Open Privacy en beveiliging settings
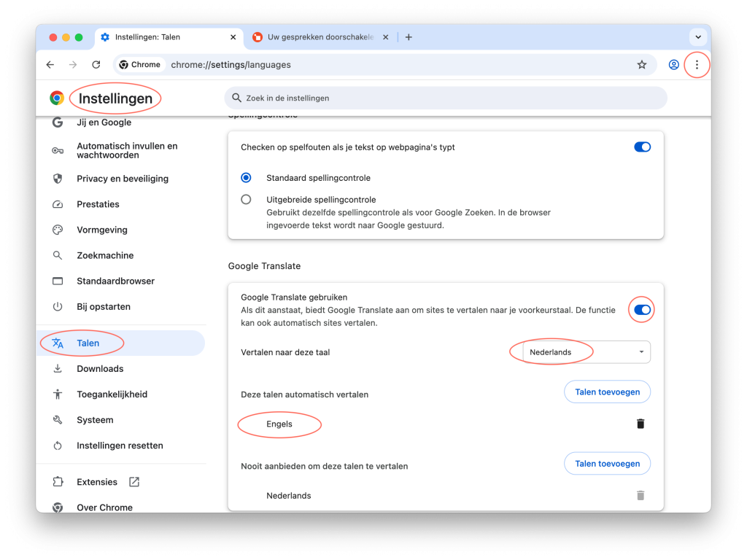Viewport: 747px width, 560px height. pyautogui.click(x=122, y=179)
